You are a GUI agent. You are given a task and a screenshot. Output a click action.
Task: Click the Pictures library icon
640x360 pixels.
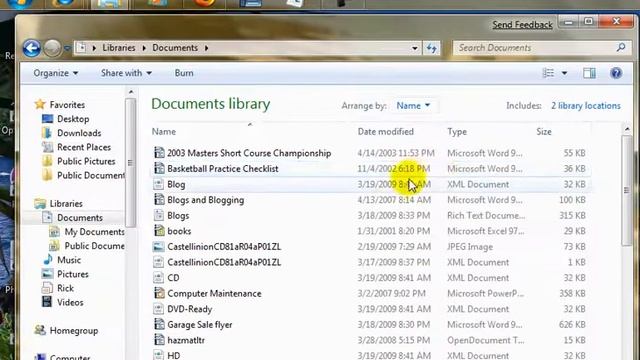coord(47,274)
